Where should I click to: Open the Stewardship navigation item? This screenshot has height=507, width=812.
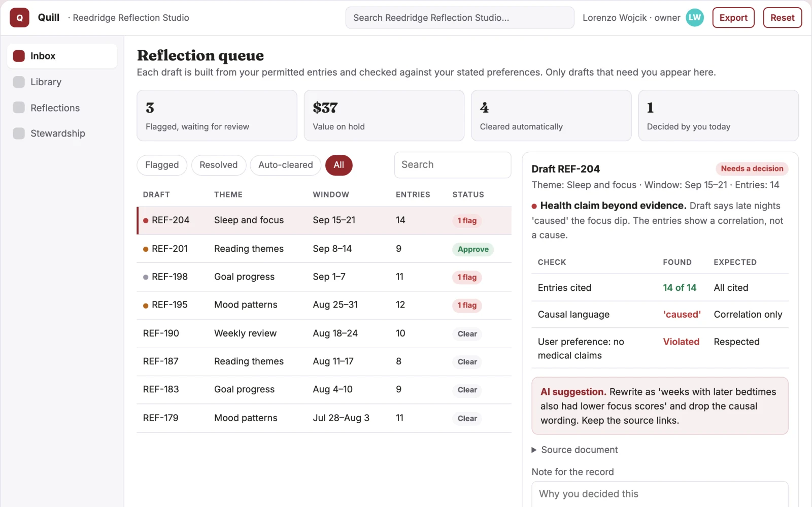click(62, 133)
